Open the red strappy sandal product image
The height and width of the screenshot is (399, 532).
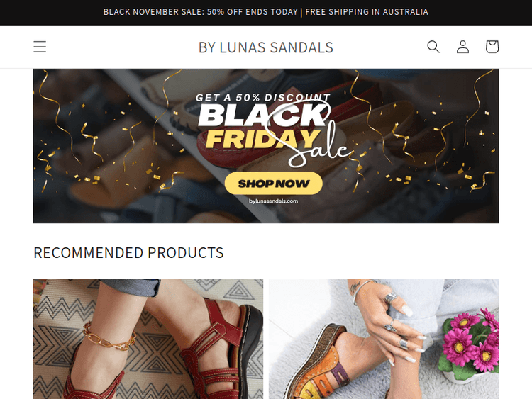point(148,339)
